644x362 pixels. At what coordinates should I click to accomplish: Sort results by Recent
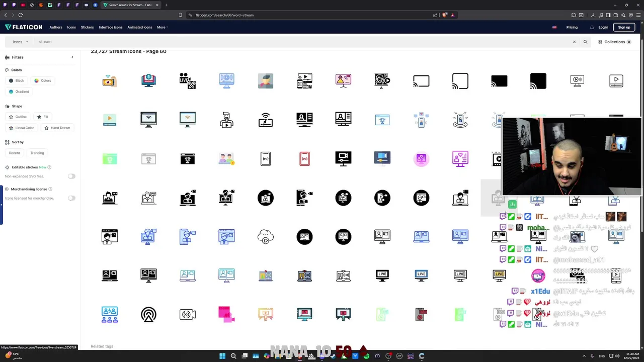15,153
